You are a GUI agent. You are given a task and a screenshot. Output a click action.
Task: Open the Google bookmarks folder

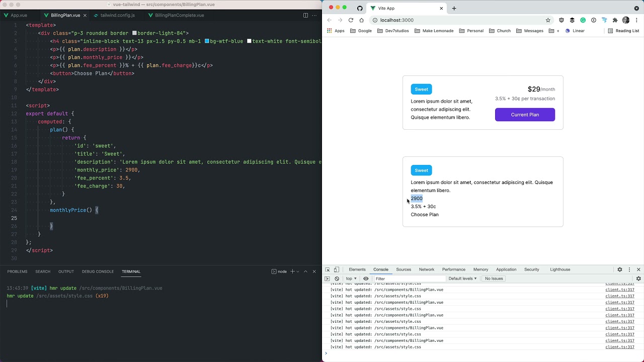point(361,31)
